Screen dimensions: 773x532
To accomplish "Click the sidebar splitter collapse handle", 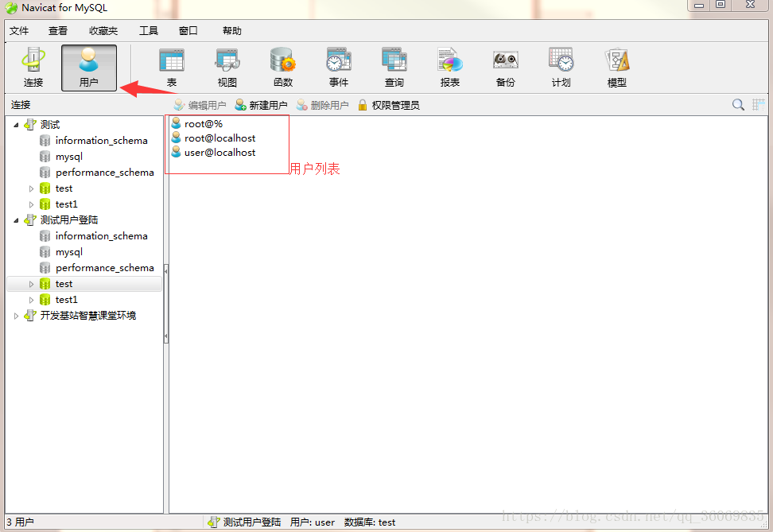I will pos(166,303).
